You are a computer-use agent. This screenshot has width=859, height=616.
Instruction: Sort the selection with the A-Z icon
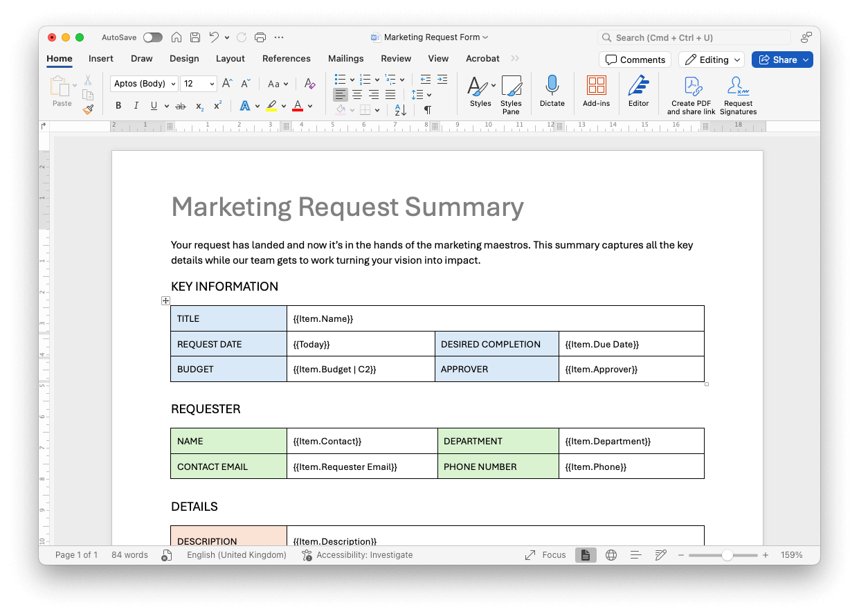click(x=401, y=109)
